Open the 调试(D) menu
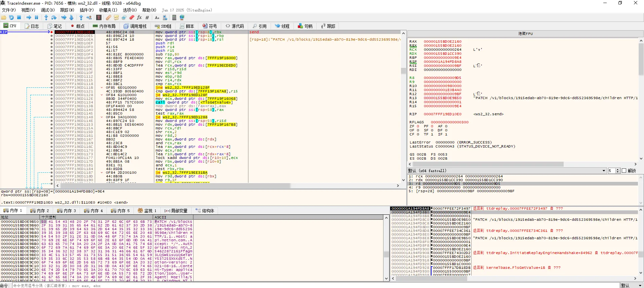Screen dimensions: 644x288 click(x=47, y=10)
